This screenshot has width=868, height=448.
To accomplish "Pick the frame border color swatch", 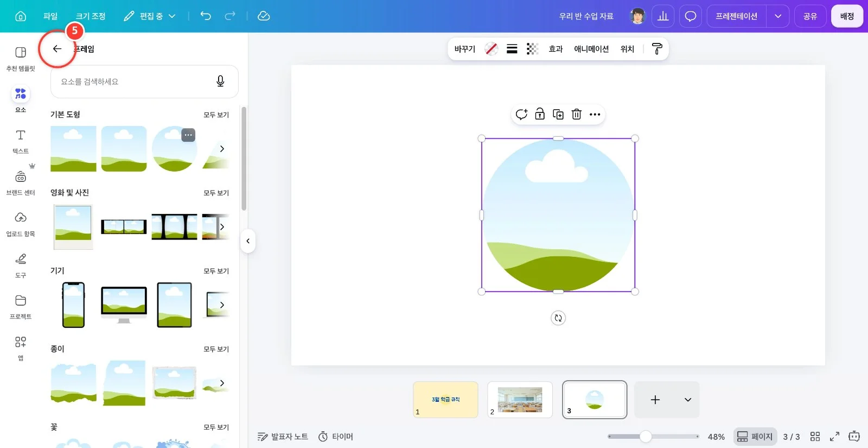I will (492, 49).
